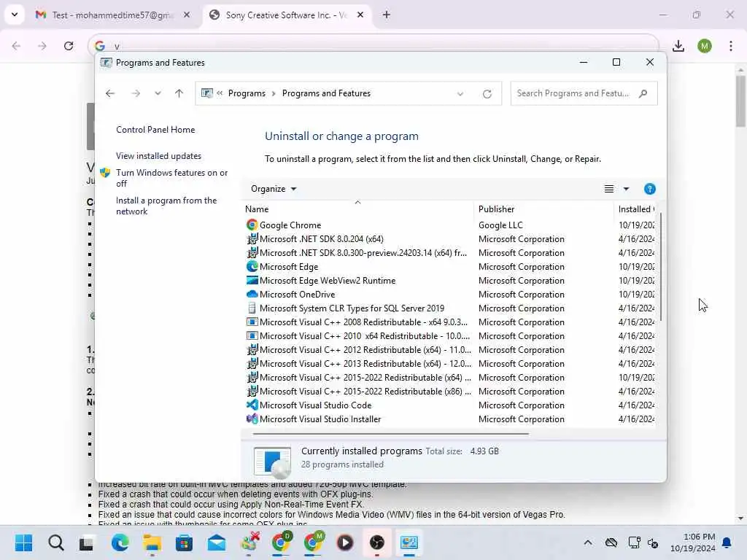747x560 pixels.
Task: Sort programs by Name column header
Action: click(x=358, y=209)
